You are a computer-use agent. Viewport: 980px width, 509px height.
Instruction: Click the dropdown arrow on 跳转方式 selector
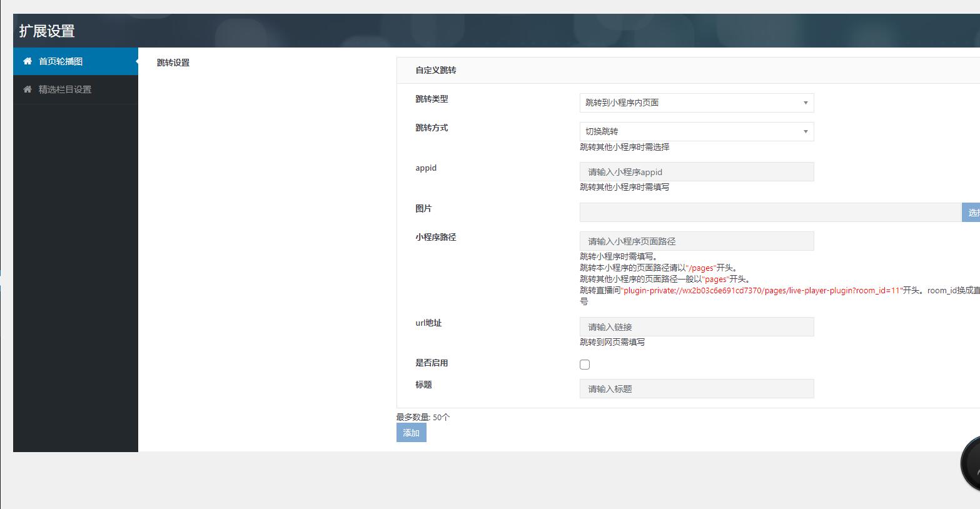[806, 131]
